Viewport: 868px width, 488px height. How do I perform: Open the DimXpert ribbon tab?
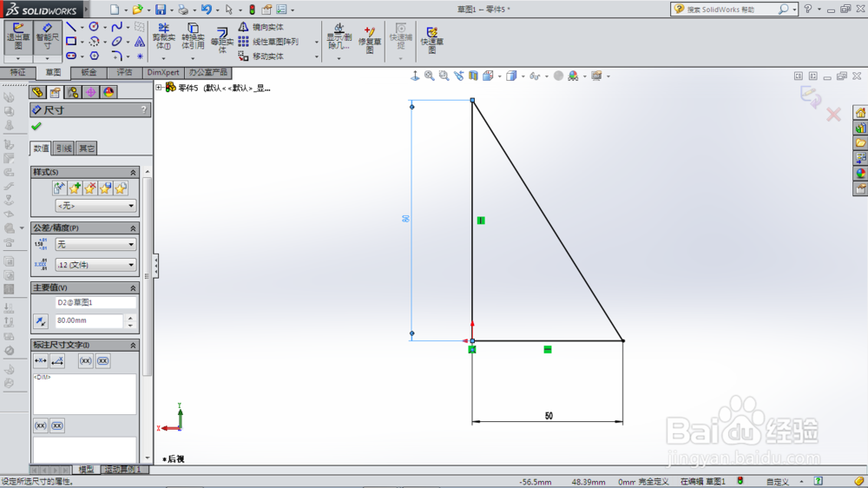coord(163,73)
